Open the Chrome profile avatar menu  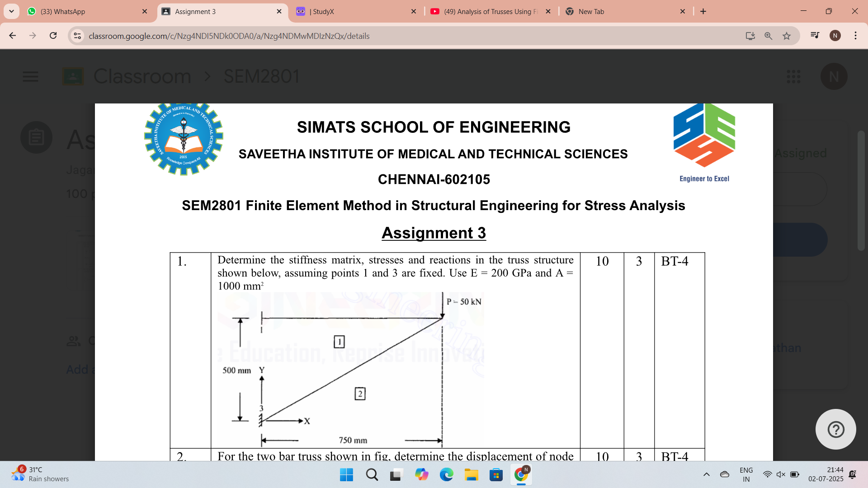point(835,36)
